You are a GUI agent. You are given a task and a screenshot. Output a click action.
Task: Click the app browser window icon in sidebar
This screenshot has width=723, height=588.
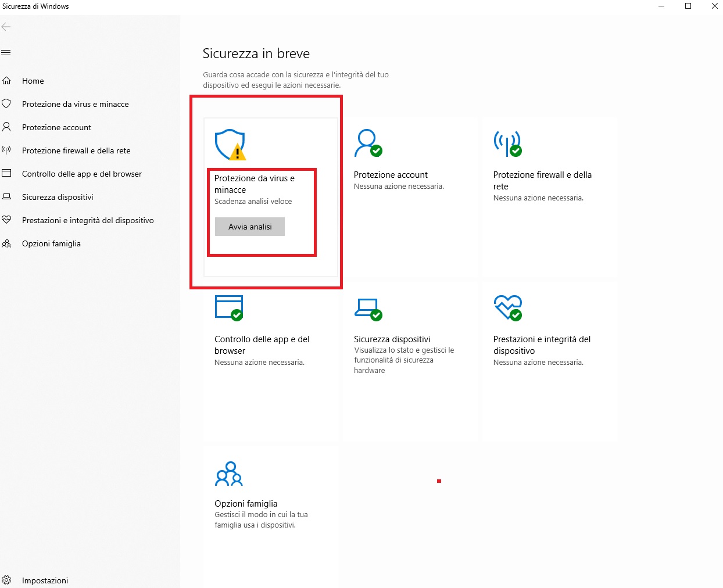click(x=7, y=173)
